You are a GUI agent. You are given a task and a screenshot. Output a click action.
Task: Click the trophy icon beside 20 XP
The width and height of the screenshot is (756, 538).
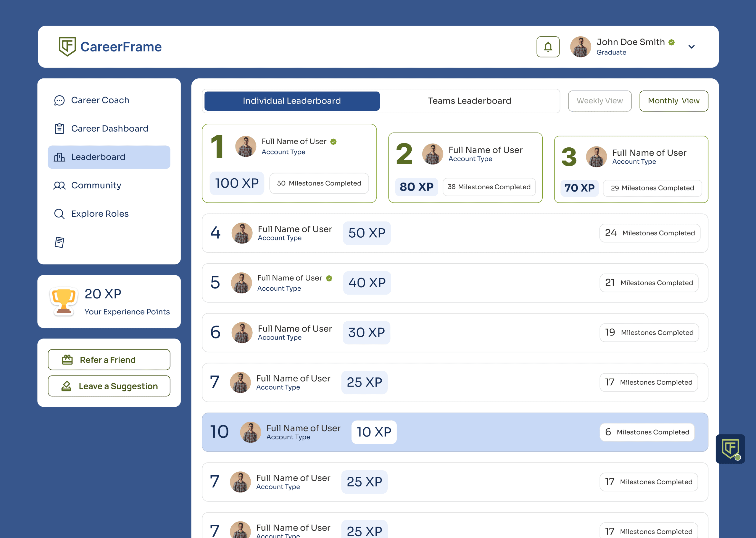pos(64,301)
